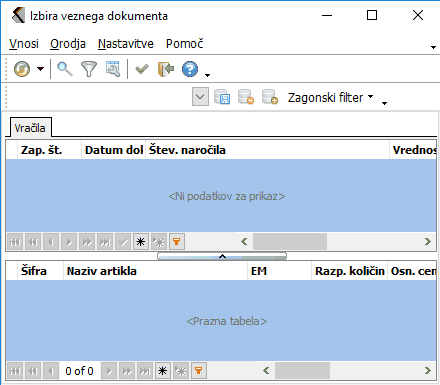This screenshot has height=385, width=440.
Task: Go to next record in lower navigator
Action: pos(109,371)
